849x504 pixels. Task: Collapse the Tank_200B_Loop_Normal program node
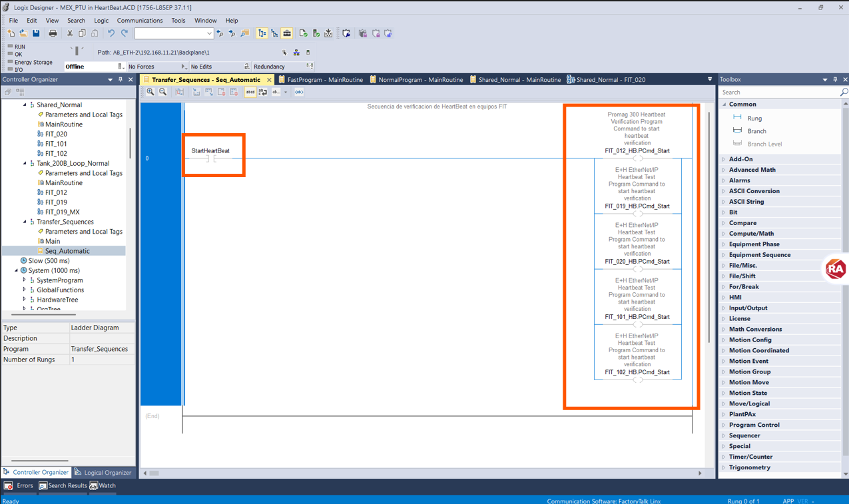point(25,163)
